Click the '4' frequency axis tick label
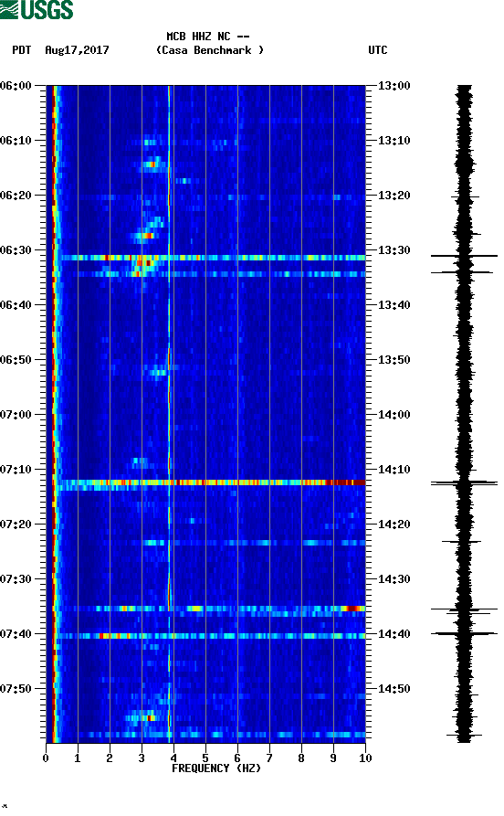 click(x=173, y=758)
